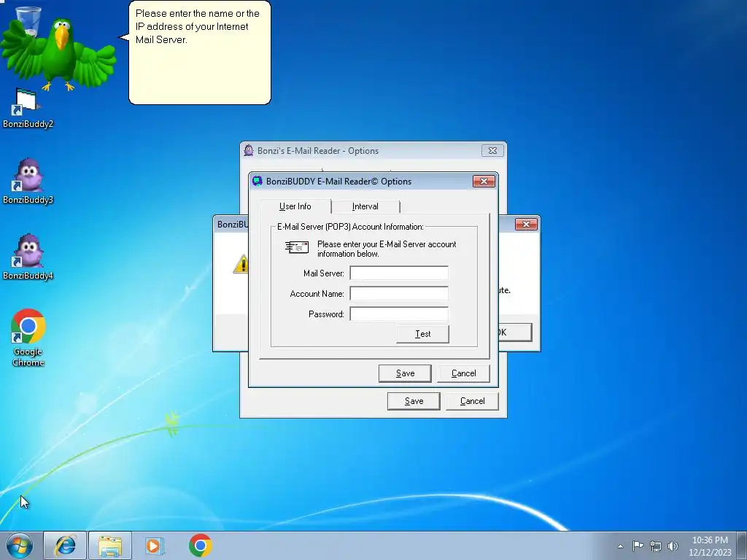Click 'E-Mail Server (POP3) Account Information:' group label
This screenshot has height=560, width=747.
click(350, 227)
